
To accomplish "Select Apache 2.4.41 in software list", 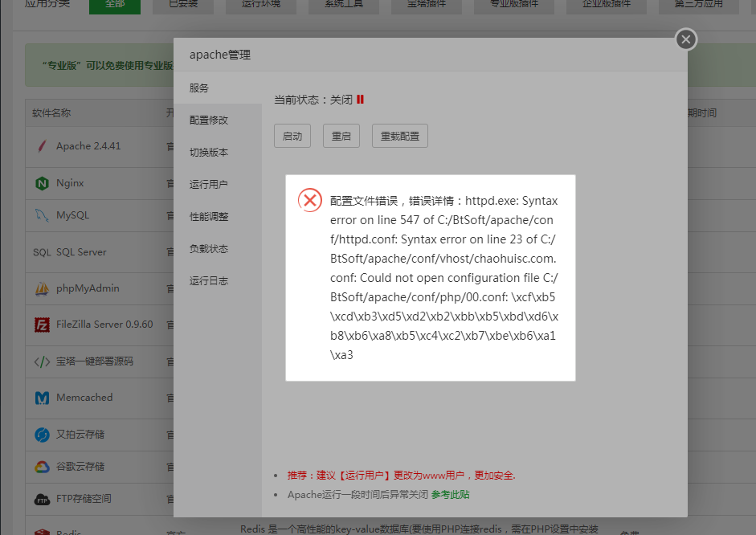I will tap(88, 146).
